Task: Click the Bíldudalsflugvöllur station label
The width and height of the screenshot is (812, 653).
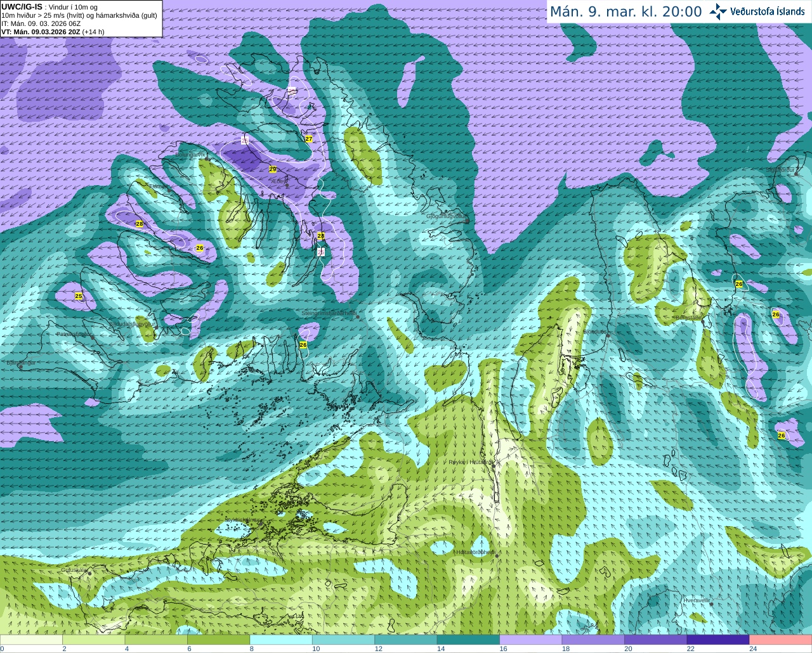Action: [x=132, y=323]
